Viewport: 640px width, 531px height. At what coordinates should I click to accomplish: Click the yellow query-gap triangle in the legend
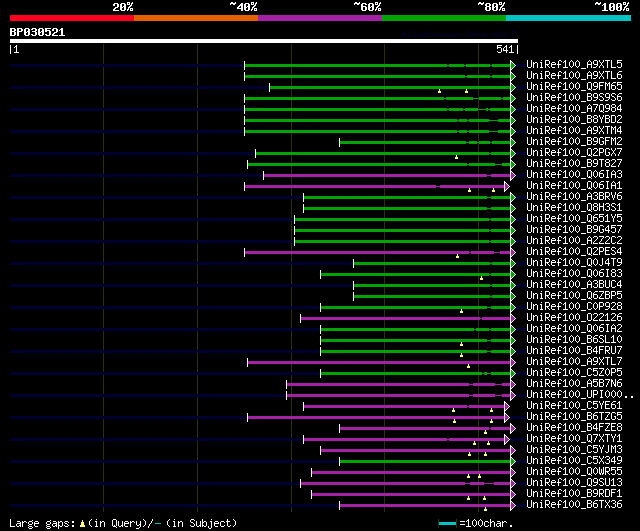tap(82, 524)
